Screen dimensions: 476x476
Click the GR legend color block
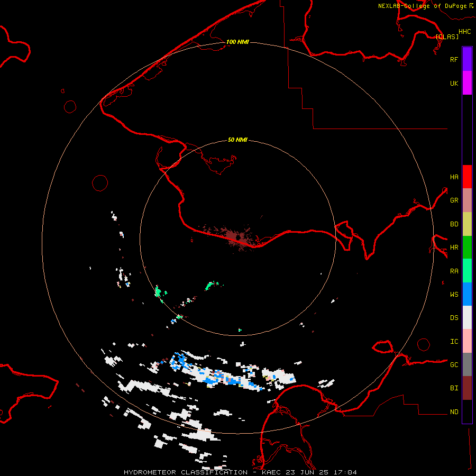(467, 200)
